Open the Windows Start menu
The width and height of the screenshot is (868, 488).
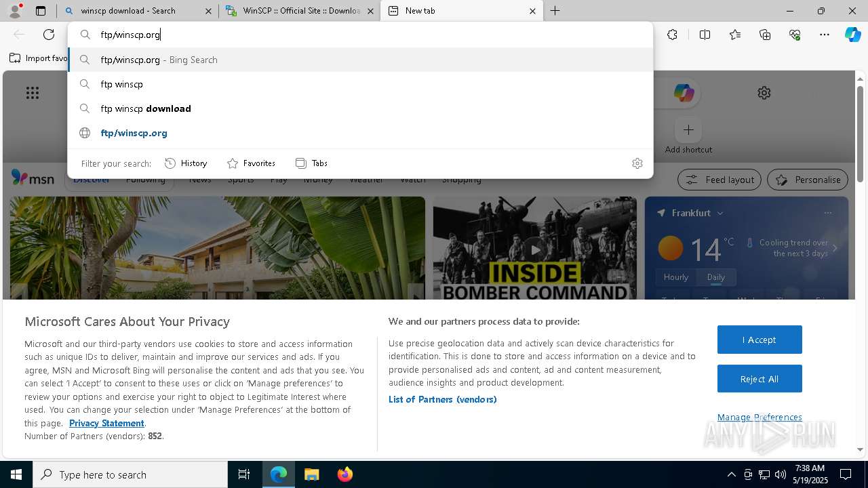click(x=16, y=474)
